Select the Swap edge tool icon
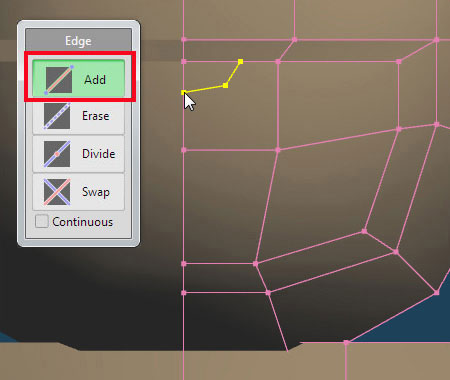The height and width of the screenshot is (380, 450). 57,192
